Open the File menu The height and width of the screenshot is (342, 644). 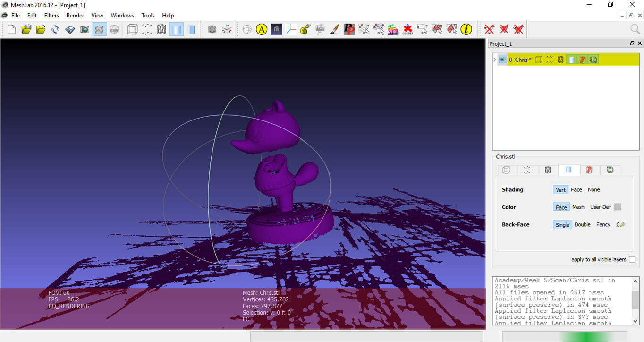pos(16,16)
